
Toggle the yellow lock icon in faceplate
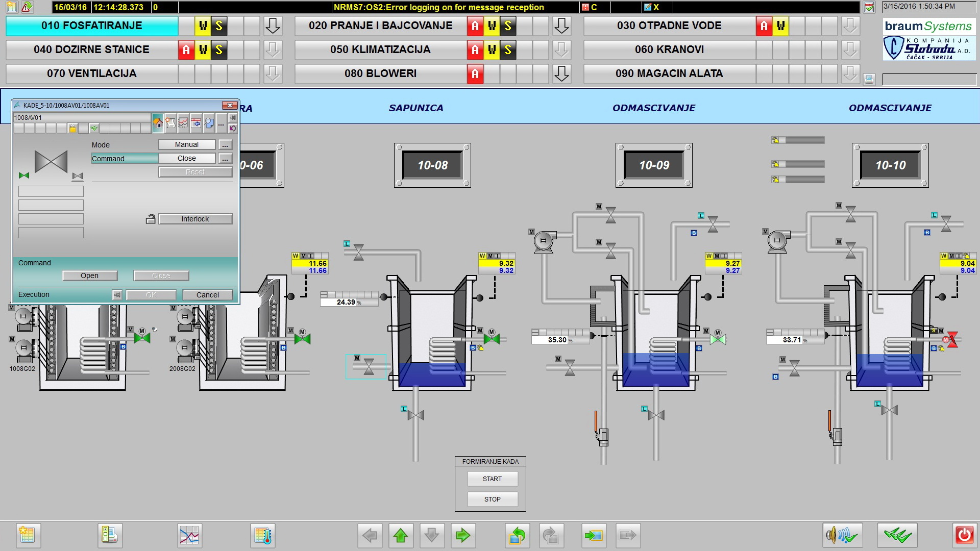72,128
